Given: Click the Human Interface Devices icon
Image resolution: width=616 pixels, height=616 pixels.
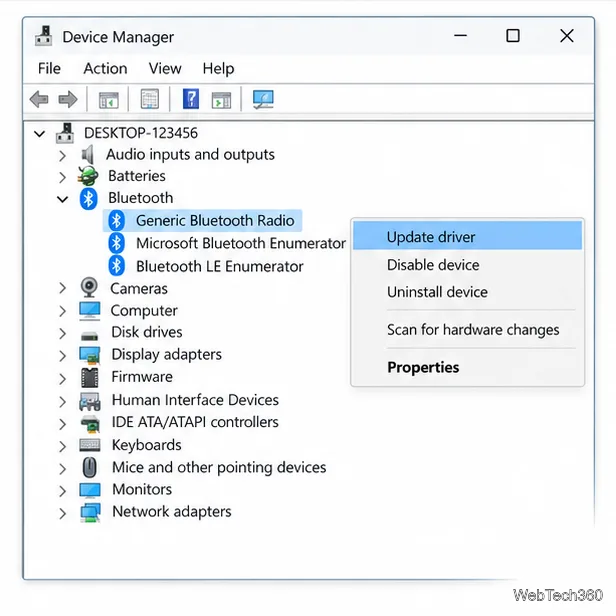Looking at the screenshot, I should click(90, 401).
